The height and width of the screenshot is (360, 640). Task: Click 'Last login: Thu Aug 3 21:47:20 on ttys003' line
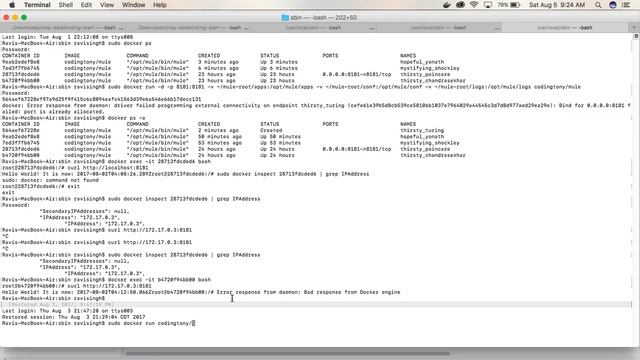tap(67, 311)
